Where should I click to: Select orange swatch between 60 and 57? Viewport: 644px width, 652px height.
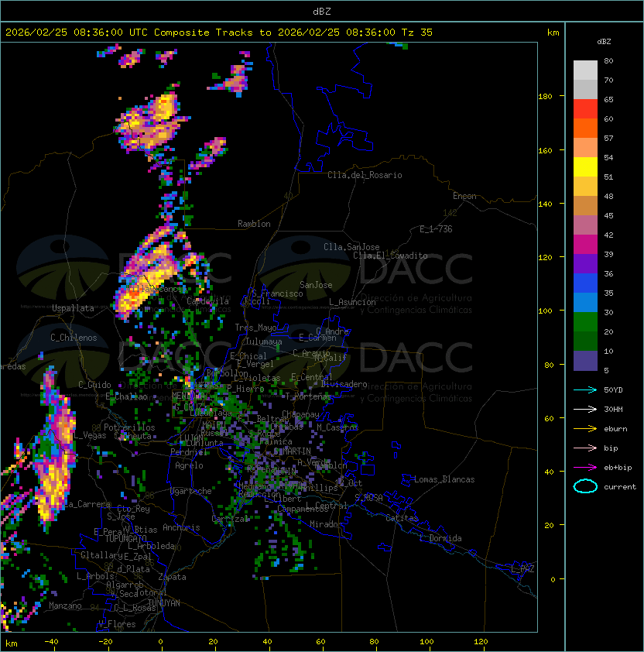point(585,129)
